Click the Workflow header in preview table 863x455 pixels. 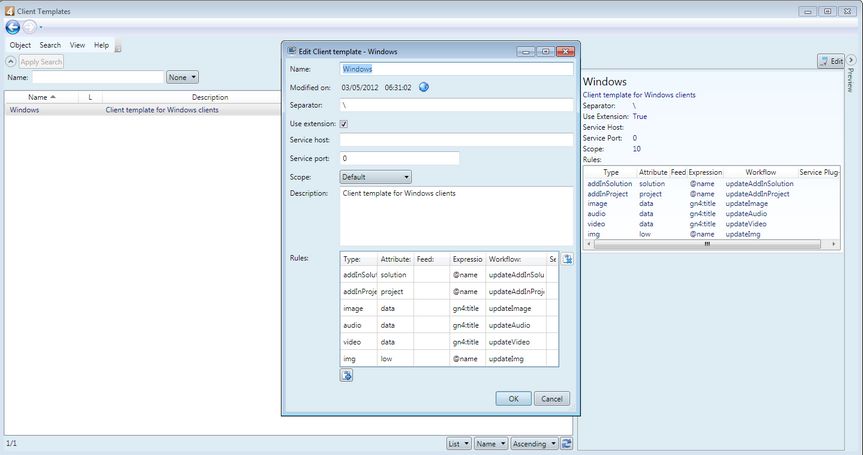tap(761, 172)
